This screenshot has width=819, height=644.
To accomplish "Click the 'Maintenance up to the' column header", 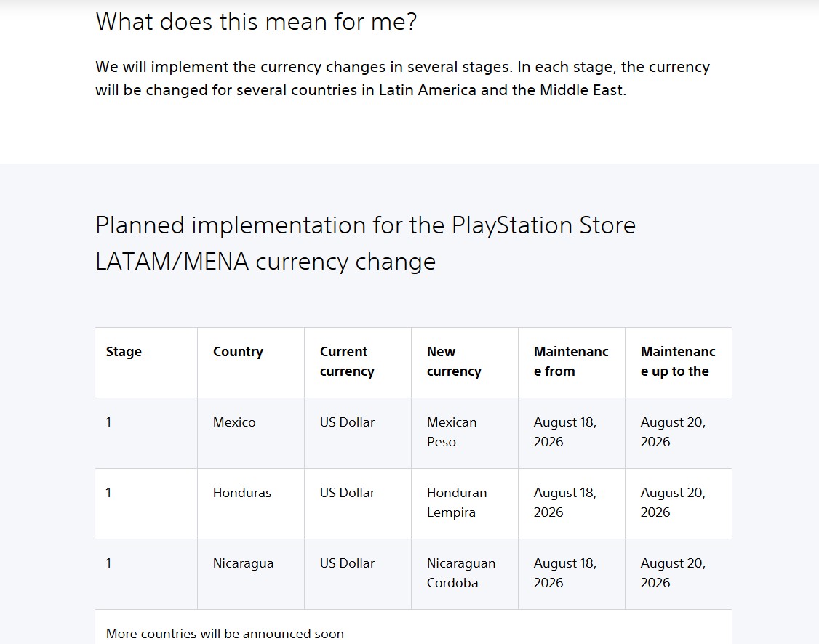I will 678,361.
